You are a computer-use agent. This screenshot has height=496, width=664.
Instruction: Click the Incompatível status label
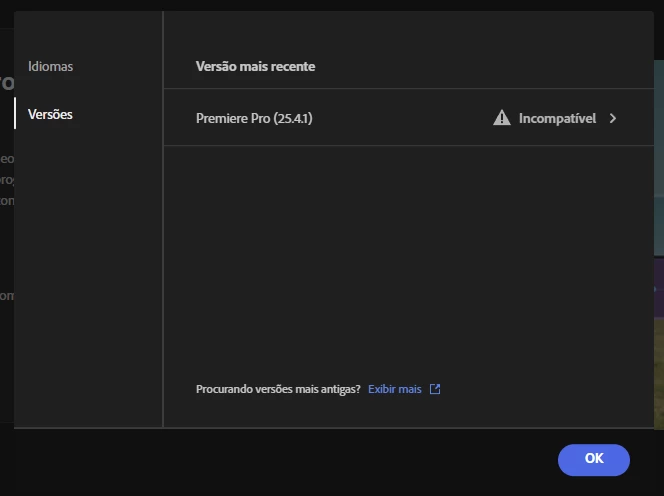click(x=557, y=118)
